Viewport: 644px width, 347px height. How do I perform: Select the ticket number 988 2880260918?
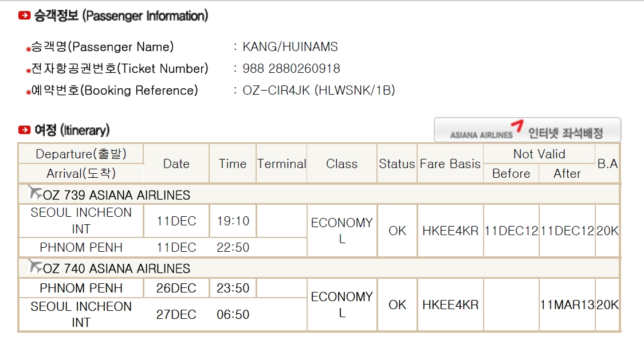coord(291,69)
